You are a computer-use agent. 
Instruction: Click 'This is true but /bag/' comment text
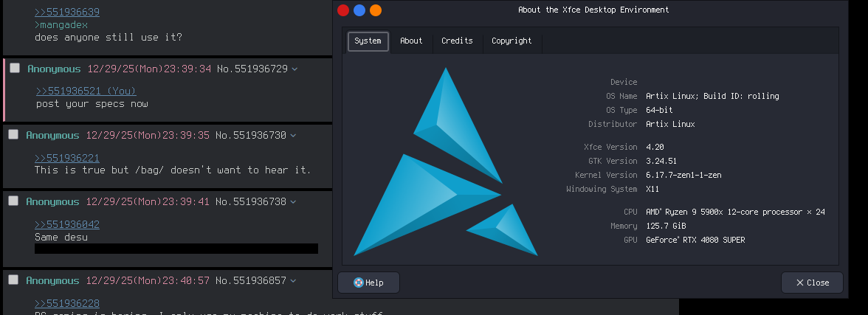coord(173,170)
